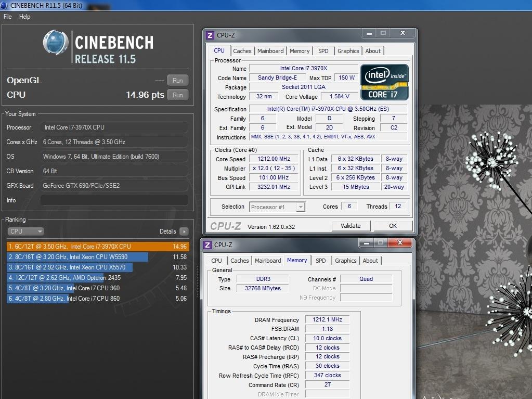Select ranking row 1 Intel Core i7-3970X
The height and width of the screenshot is (399, 532).
[x=98, y=247]
